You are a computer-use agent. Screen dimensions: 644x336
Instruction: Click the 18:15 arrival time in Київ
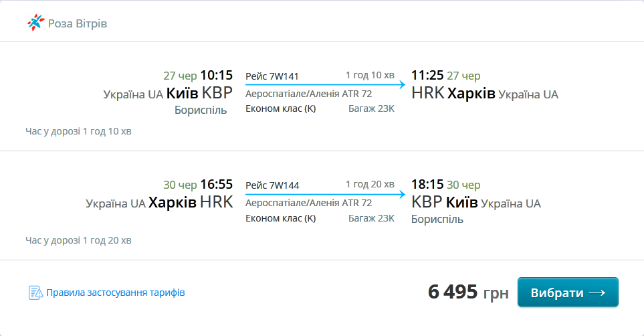[x=427, y=184]
